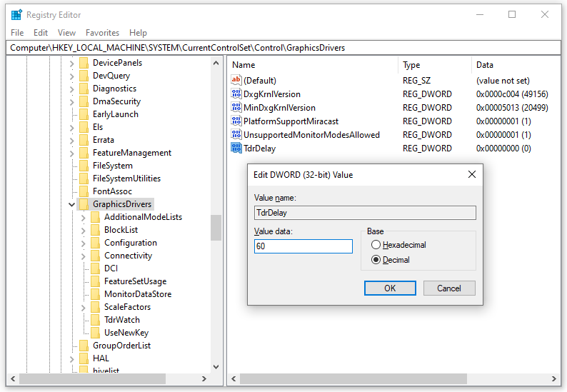Open the Help menu
Screen dimensions: 567x392
138,33
